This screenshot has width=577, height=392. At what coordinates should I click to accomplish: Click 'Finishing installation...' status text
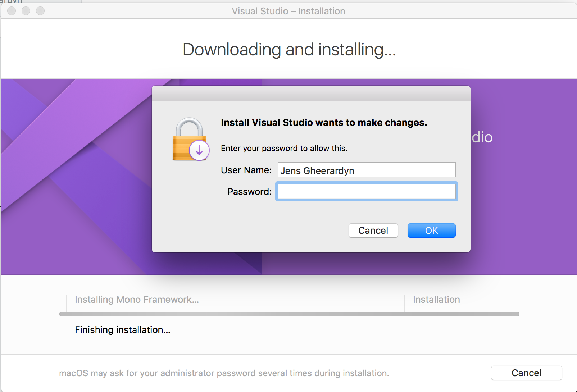coord(123,330)
